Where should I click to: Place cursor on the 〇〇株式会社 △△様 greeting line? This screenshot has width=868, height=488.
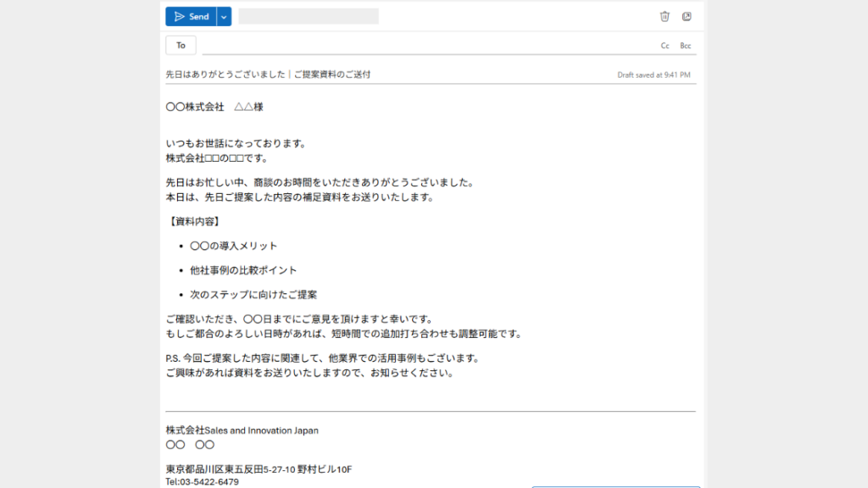click(x=209, y=108)
